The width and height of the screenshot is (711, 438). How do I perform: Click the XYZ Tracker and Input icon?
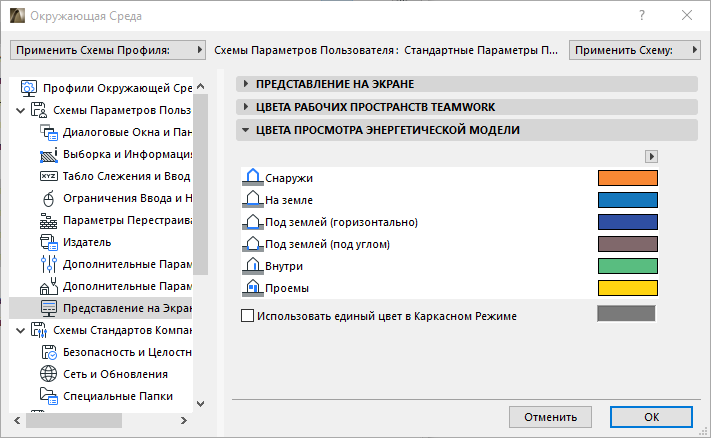[x=49, y=176]
